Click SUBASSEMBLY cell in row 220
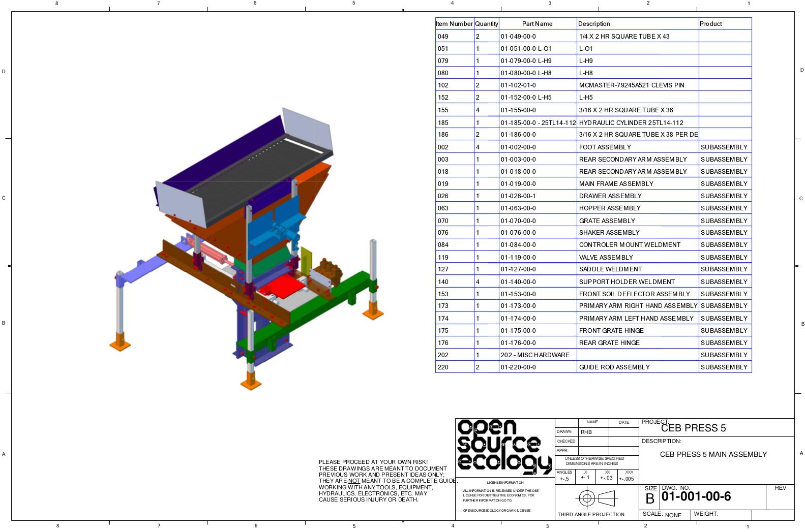The width and height of the screenshot is (805, 532). click(x=724, y=367)
